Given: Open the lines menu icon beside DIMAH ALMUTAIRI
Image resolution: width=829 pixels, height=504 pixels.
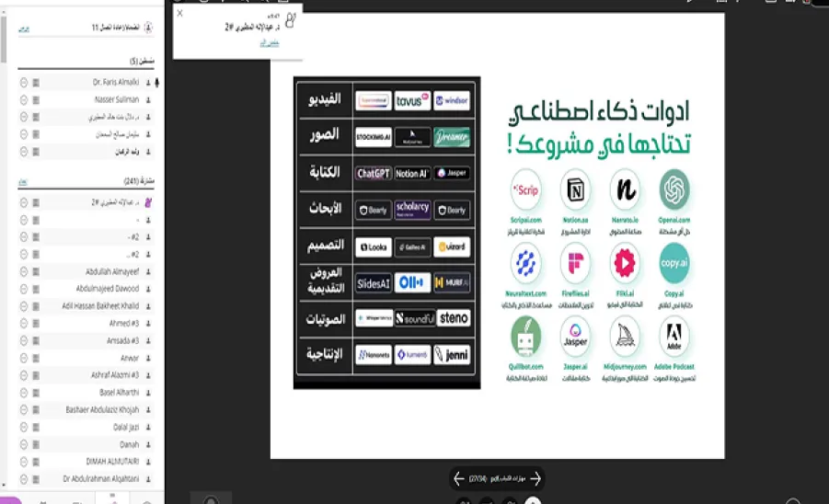Looking at the screenshot, I should pyautogui.click(x=36, y=462).
